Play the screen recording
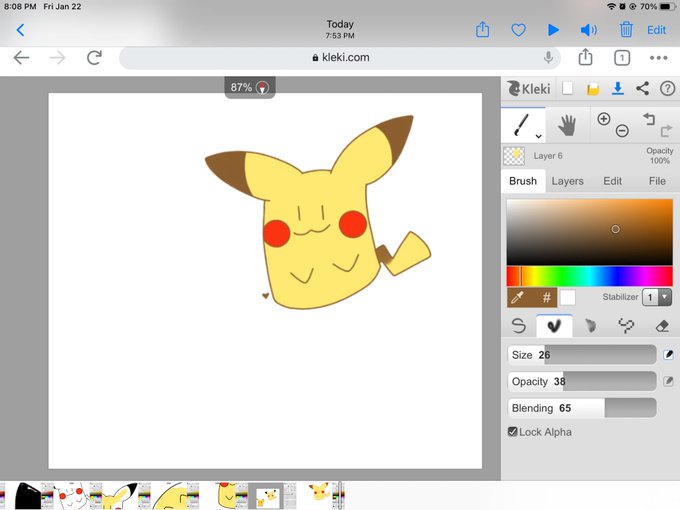The width and height of the screenshot is (680, 510). coord(553,30)
